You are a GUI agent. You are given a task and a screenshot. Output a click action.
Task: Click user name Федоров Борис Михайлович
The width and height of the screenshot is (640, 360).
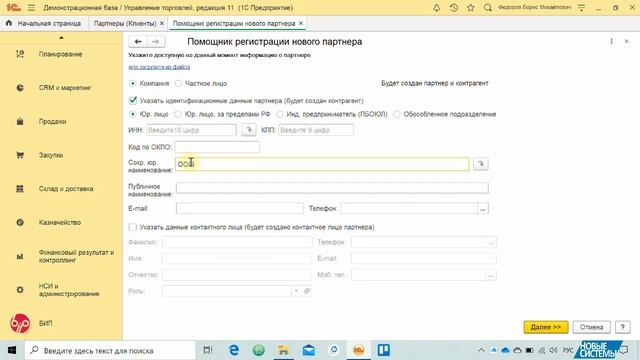pos(534,8)
